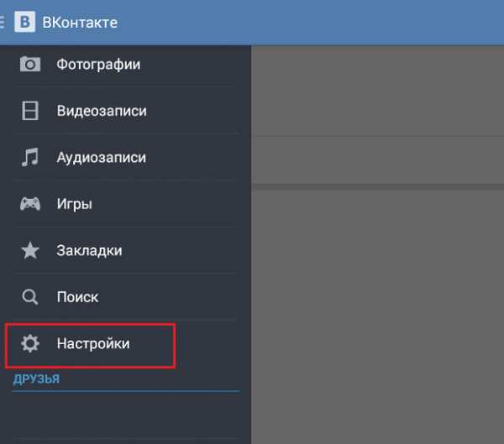504x444 pixels.
Task: Open the Фотографии menu item
Action: pos(125,65)
